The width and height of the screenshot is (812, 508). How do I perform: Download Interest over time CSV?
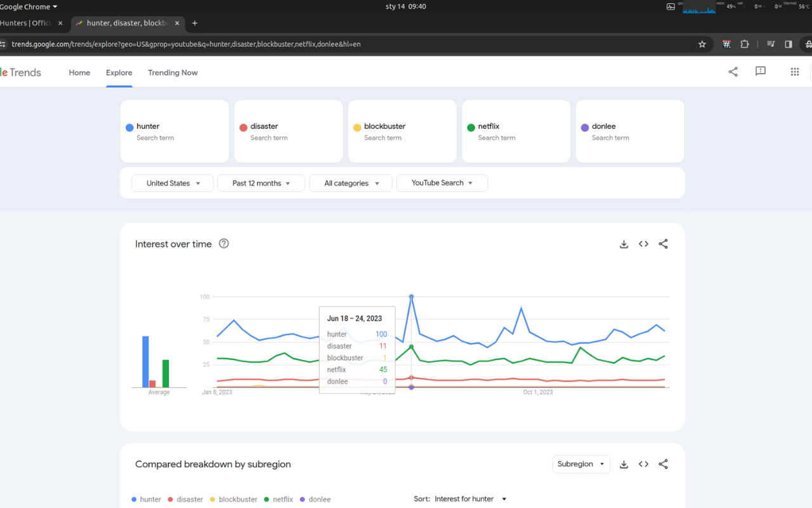click(624, 244)
